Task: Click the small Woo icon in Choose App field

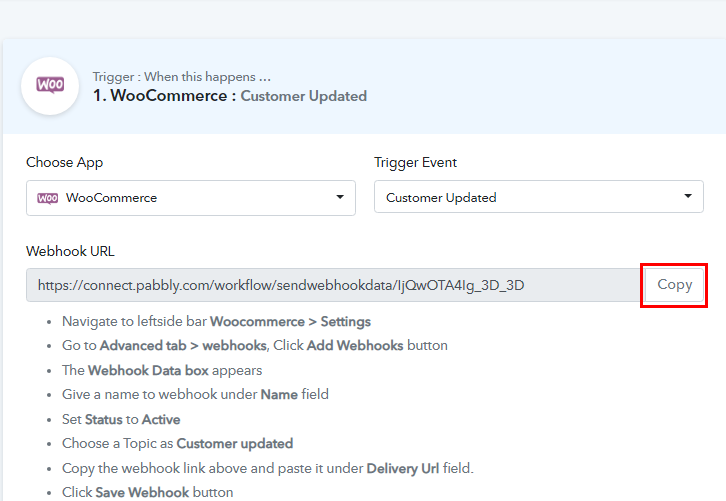Action: click(48, 198)
